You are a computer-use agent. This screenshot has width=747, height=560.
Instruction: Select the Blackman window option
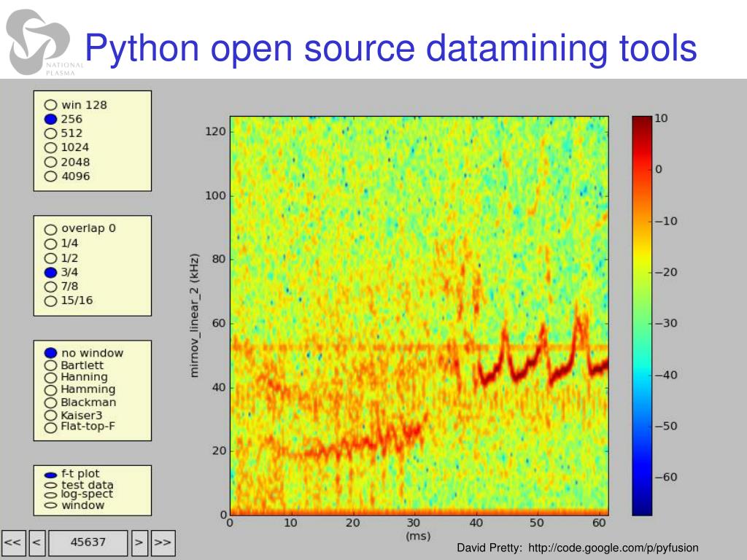pyautogui.click(x=50, y=402)
